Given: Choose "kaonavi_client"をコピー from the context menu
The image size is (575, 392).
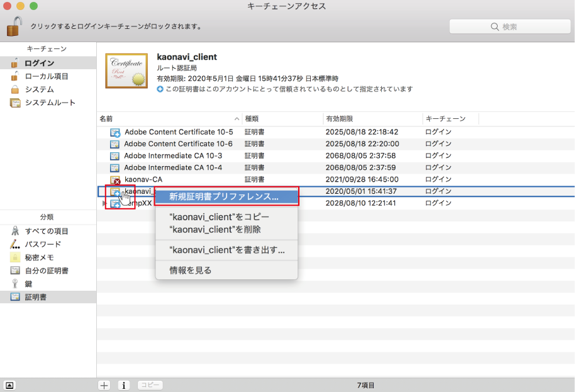Looking at the screenshot, I should coord(226,217).
